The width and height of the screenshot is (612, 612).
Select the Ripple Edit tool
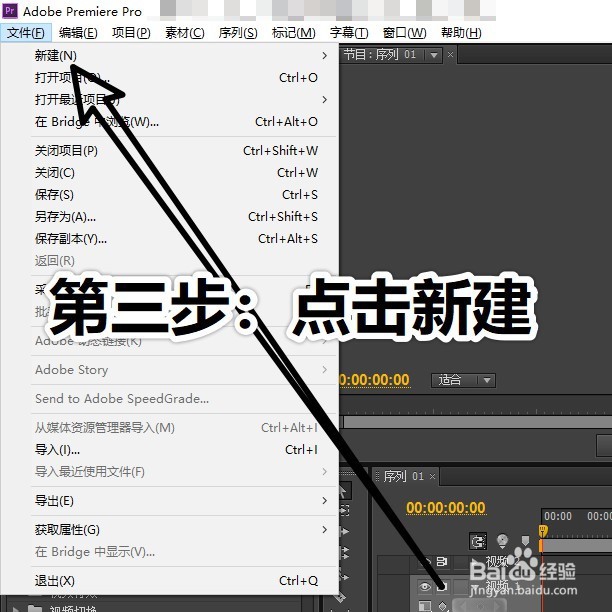pos(345,531)
